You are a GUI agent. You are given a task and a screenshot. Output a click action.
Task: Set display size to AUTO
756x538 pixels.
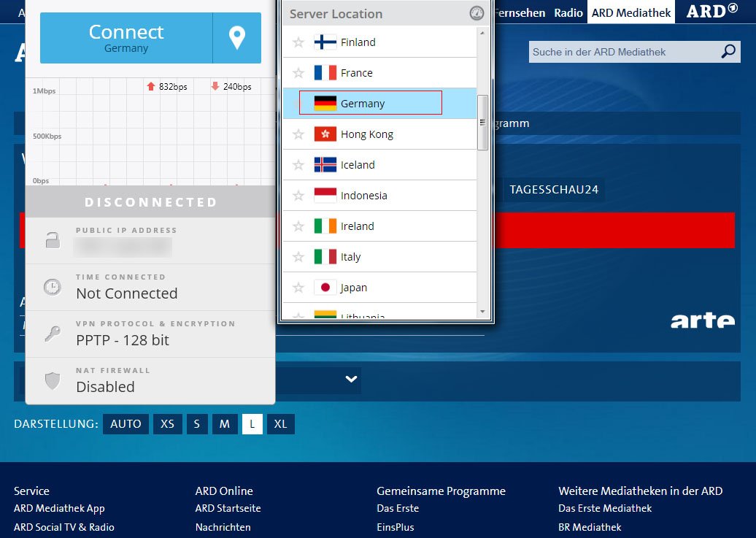126,424
